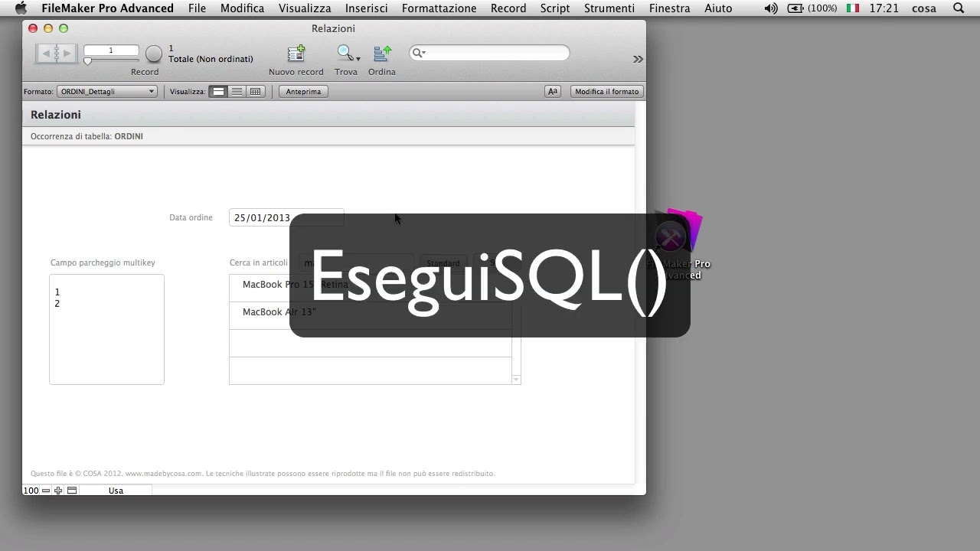The image size is (980, 551).
Task: Click the 100 zoom level box
Action: [31, 491]
